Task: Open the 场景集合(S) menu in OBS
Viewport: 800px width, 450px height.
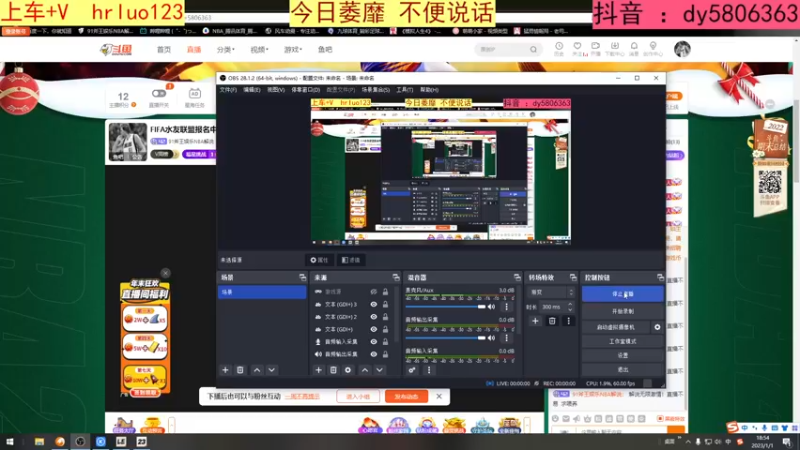Action: click(376, 90)
